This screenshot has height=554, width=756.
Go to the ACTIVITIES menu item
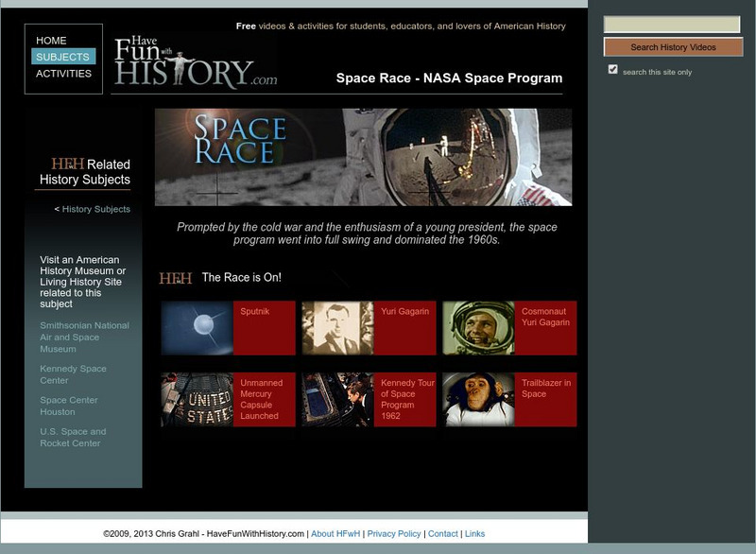(x=63, y=74)
